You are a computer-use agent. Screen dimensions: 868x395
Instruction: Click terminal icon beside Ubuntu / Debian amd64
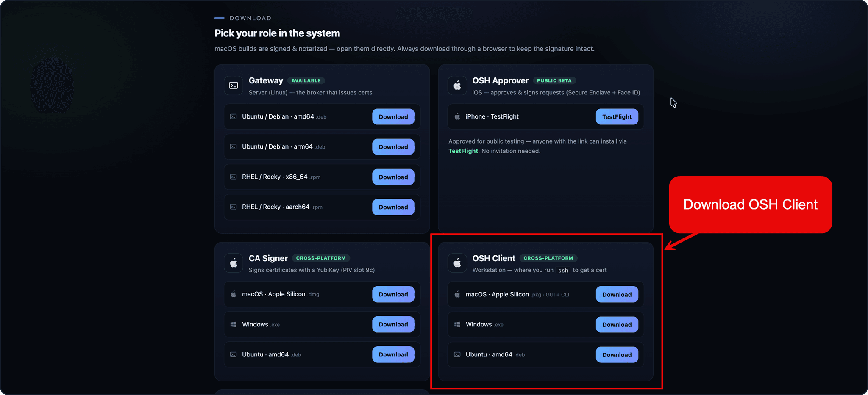233,116
